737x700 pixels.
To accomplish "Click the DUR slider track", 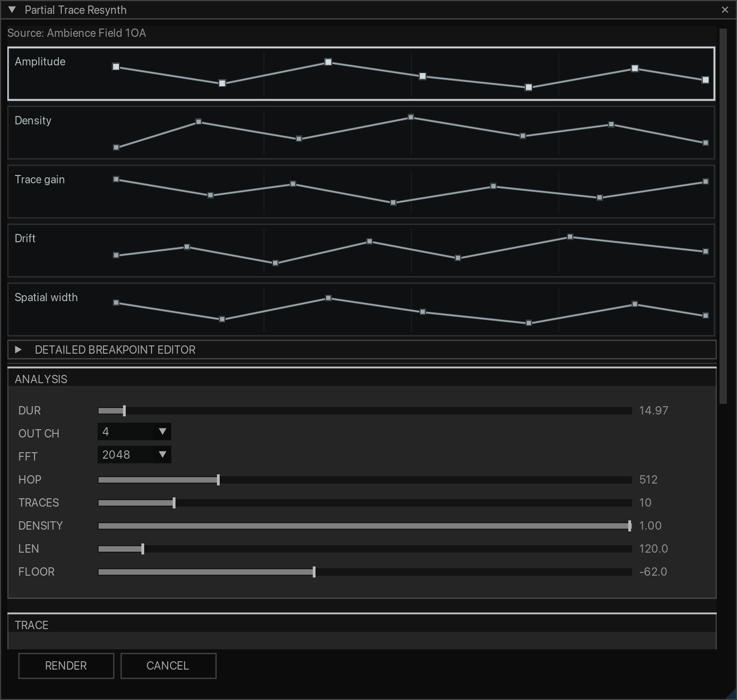I will [365, 411].
